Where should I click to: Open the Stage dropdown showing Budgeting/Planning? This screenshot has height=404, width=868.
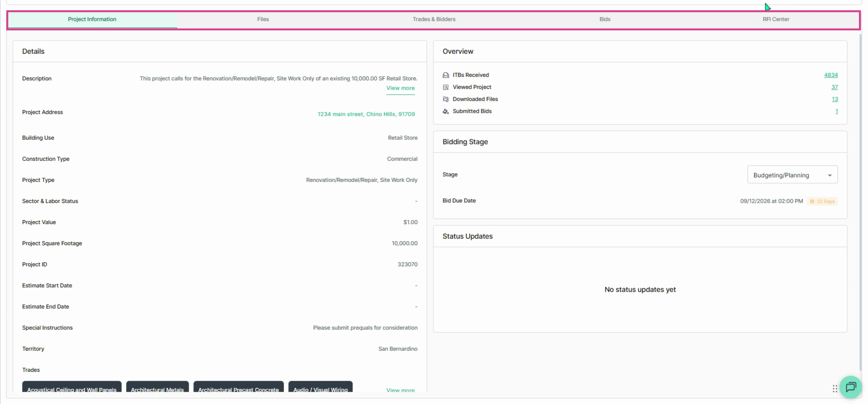792,175
